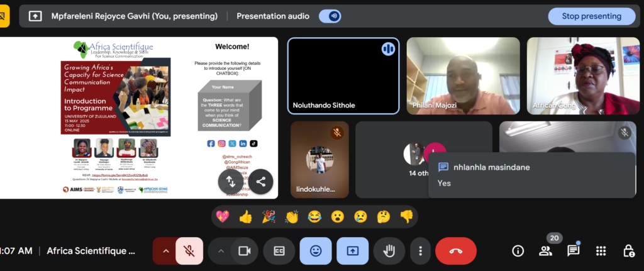
Task: Click the LinkedIn icon on the slide
Action: (x=243, y=144)
